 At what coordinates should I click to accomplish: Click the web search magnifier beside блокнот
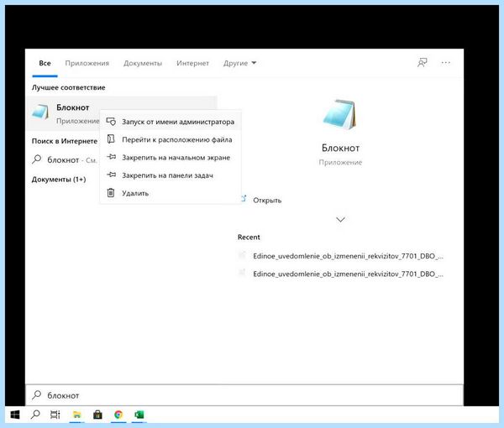37,159
